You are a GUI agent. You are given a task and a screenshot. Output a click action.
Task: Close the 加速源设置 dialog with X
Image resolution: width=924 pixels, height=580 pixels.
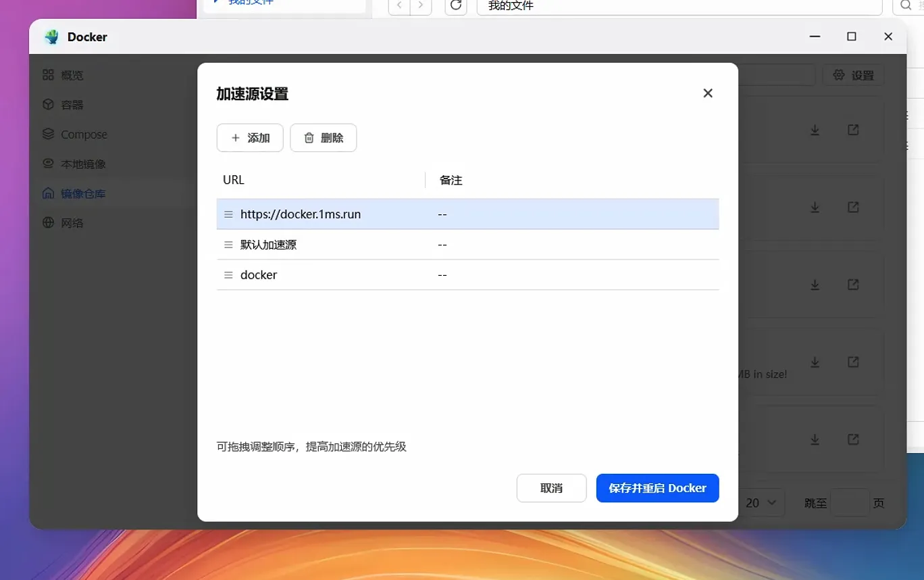(x=708, y=93)
